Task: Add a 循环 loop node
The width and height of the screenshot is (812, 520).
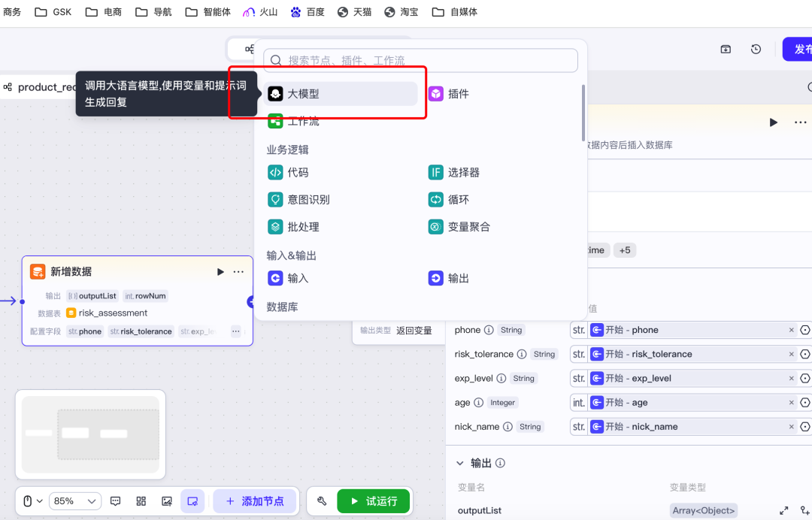Action: (448, 199)
